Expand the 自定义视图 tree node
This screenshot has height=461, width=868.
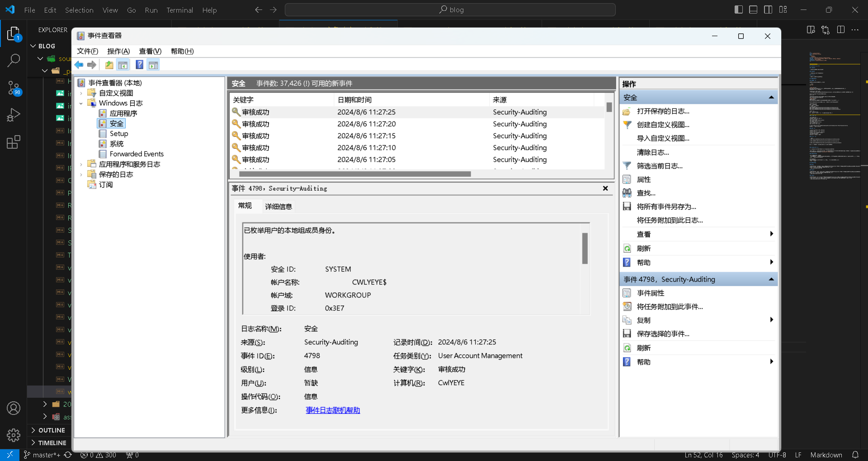click(x=81, y=93)
